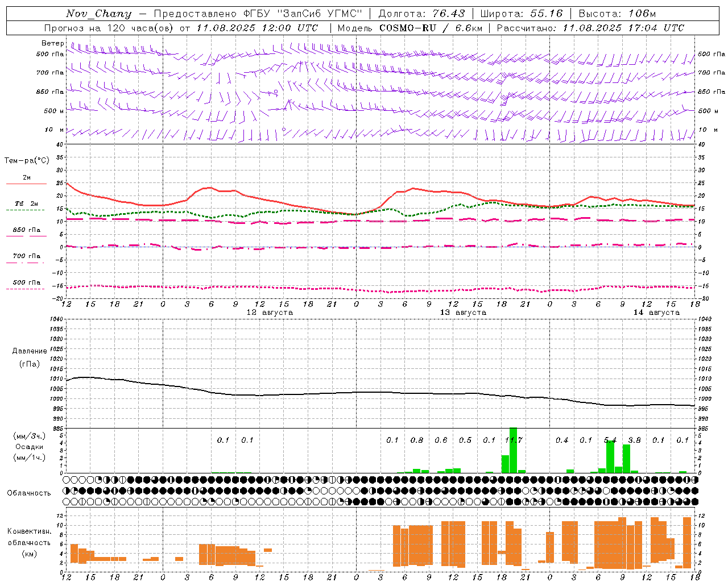Click the Td 2м dew point legend entry

26,203
